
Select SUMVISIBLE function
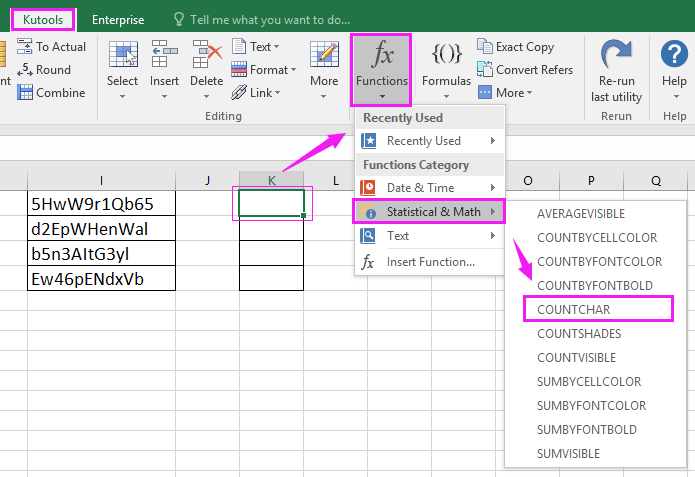pyautogui.click(x=596, y=453)
